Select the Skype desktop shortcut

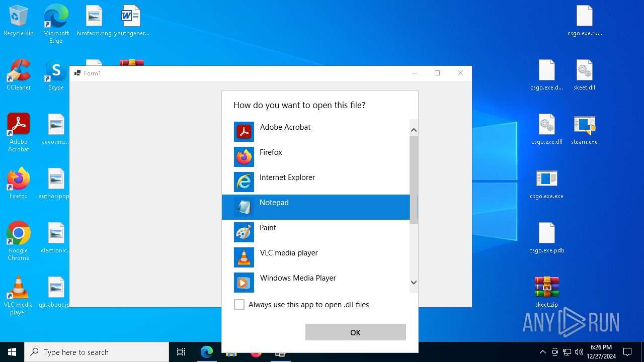click(56, 75)
